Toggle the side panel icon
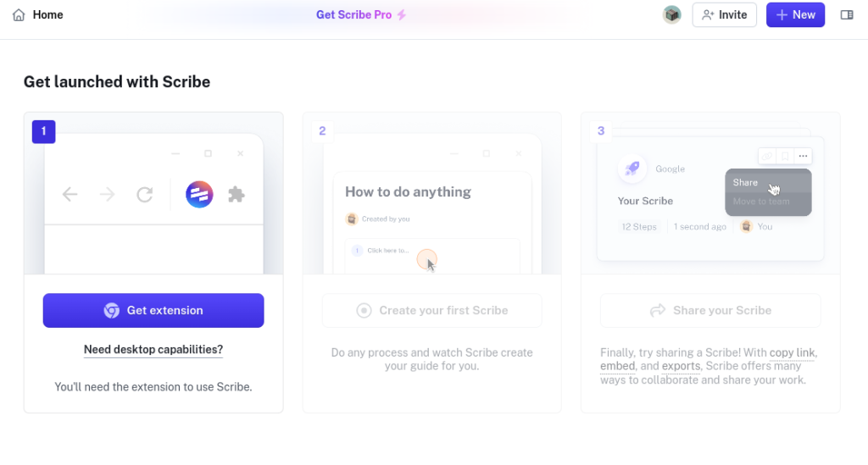 846,14
